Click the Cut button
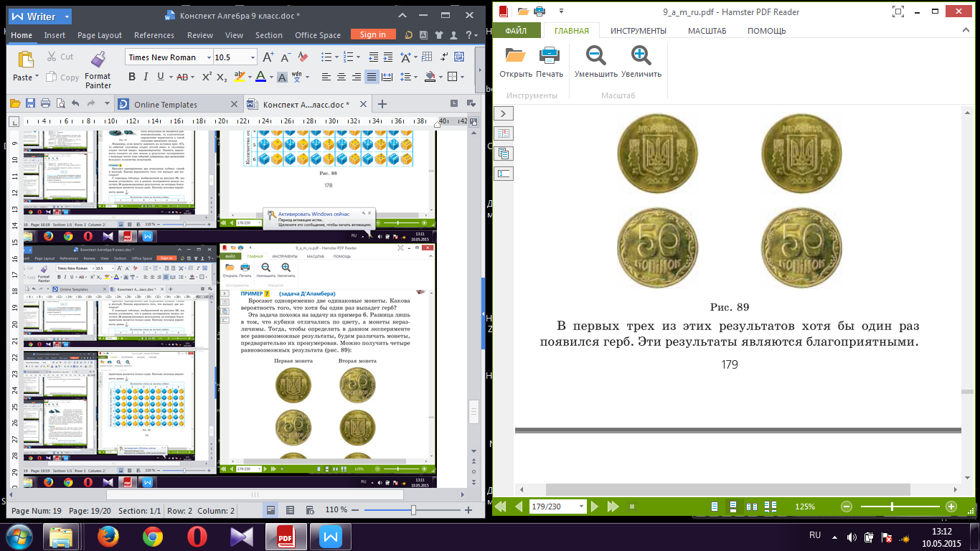Viewport: 980px width, 551px height. [60, 57]
